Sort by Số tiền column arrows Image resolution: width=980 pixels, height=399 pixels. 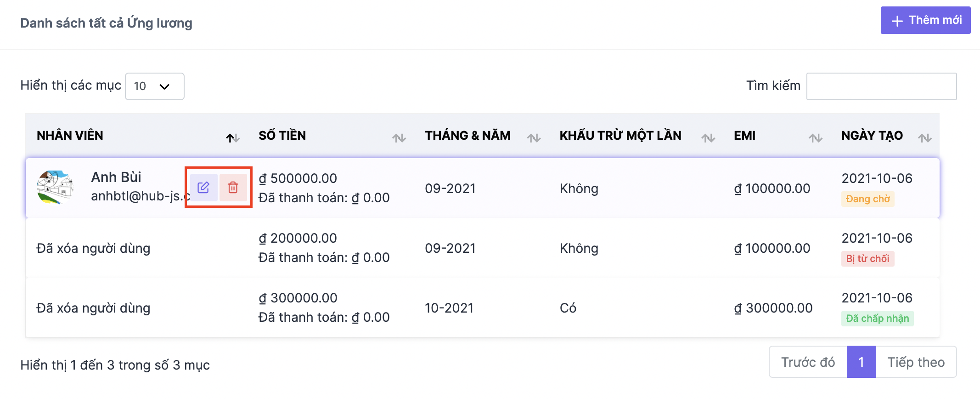[399, 137]
